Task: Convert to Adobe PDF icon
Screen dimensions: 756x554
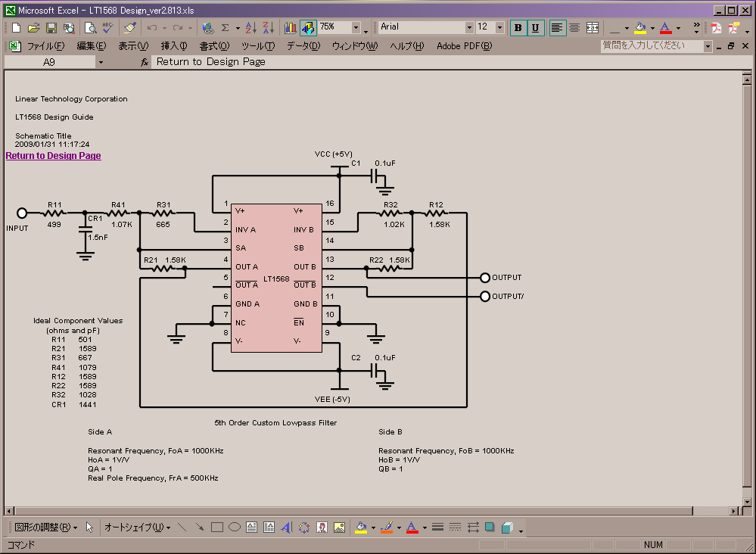Action: (717, 27)
